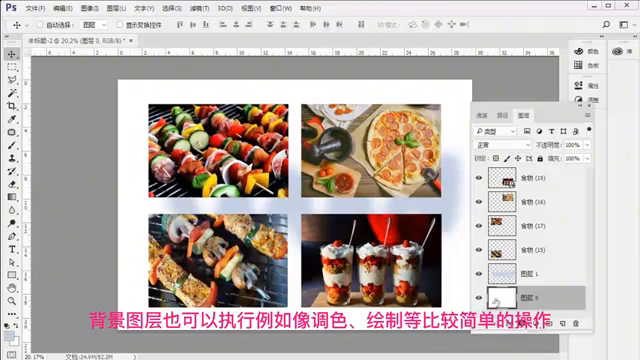Select the Blur tool
Viewport: 640px width, 360px height.
click(x=11, y=210)
